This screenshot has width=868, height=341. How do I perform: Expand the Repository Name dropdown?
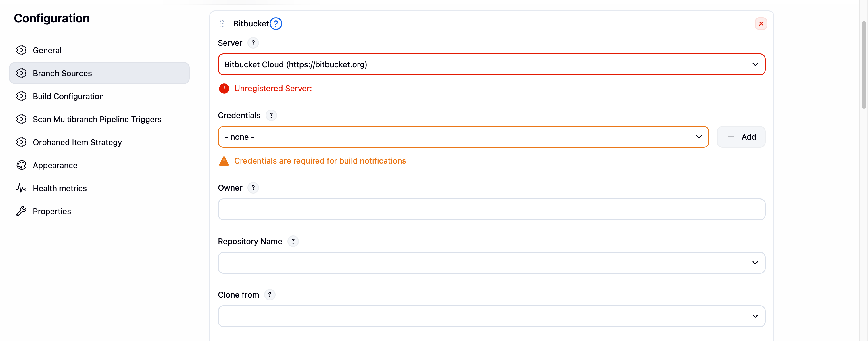click(491, 263)
